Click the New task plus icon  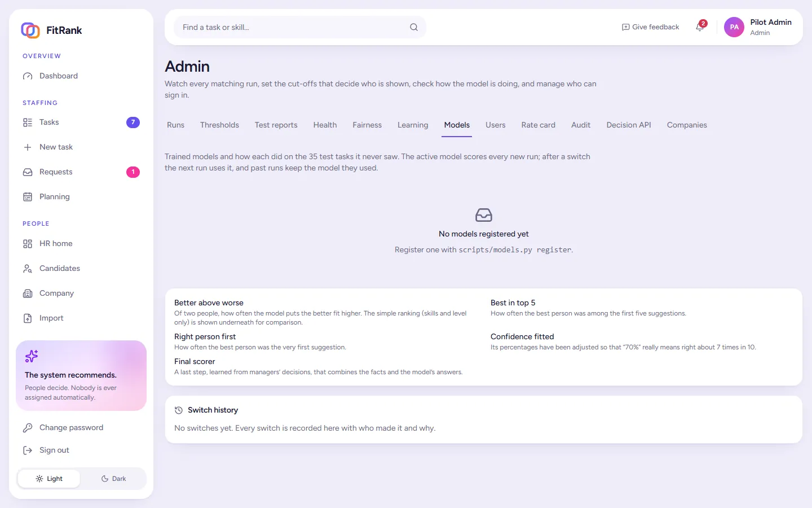pyautogui.click(x=28, y=147)
